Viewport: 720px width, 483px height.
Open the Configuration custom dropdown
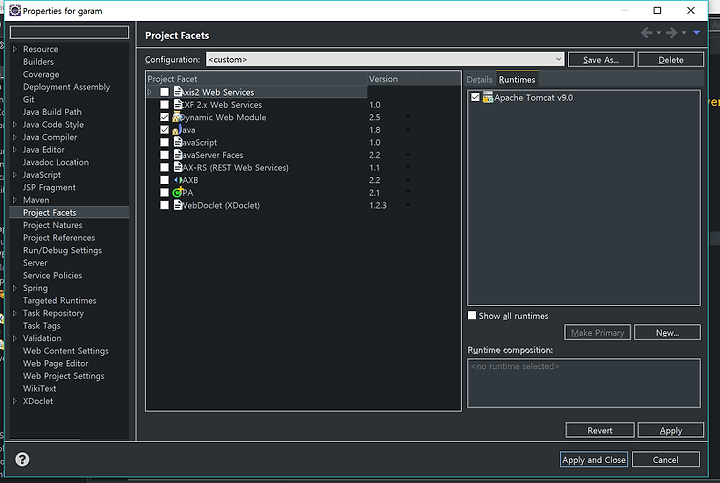385,59
